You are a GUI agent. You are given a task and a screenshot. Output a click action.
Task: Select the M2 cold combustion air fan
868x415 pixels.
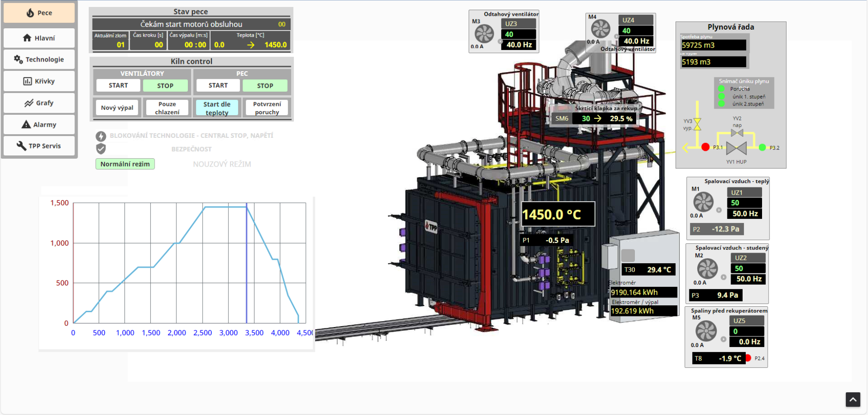click(707, 268)
